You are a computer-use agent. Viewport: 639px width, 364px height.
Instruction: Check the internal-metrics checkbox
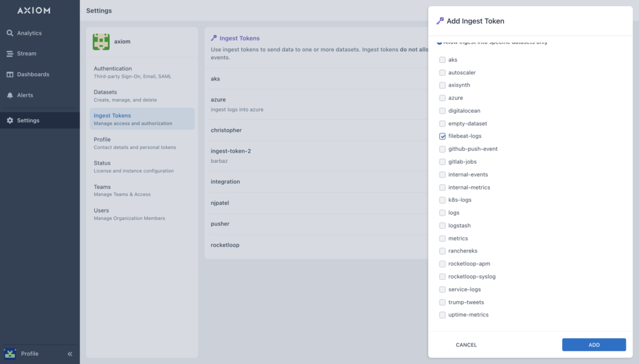coord(442,187)
